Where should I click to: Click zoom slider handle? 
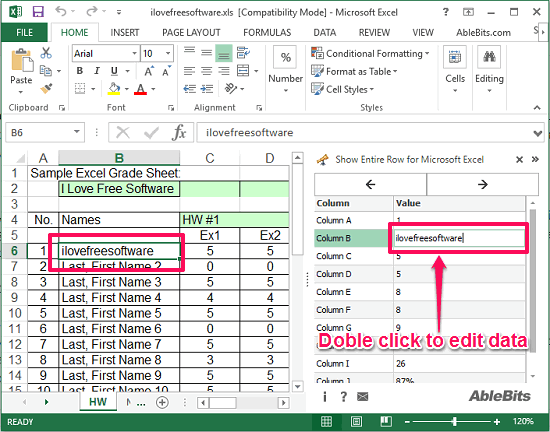pyautogui.click(x=455, y=421)
